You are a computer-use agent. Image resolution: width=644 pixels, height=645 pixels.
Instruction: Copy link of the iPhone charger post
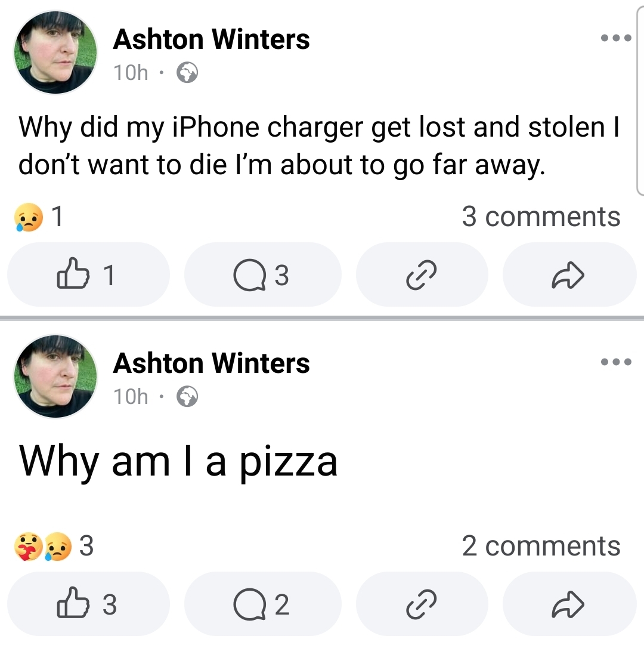(422, 274)
